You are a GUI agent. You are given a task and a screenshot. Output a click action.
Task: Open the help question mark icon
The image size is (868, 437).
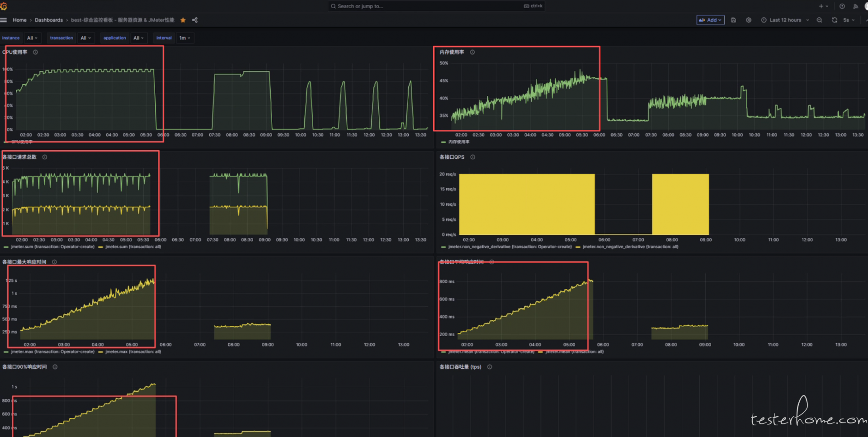pos(842,6)
